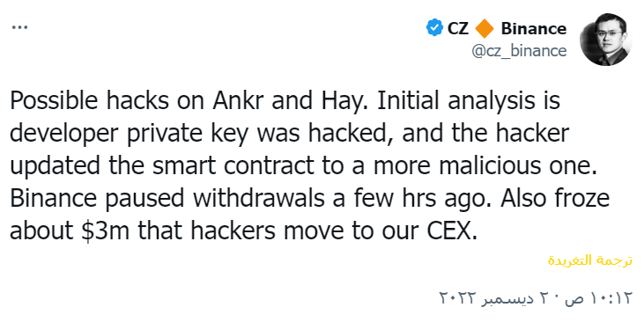Screen dimensions: 644x322
Task: Click the word "CEX." ending the tweet
Action: pos(452,231)
